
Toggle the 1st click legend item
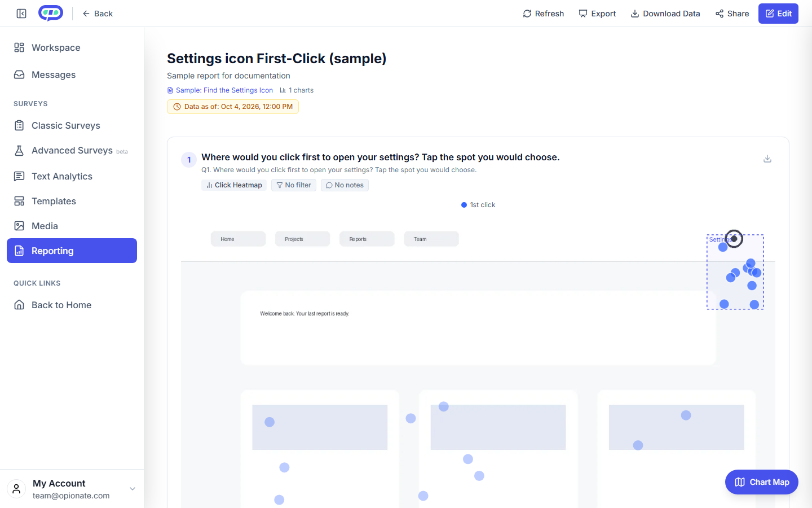tap(478, 205)
